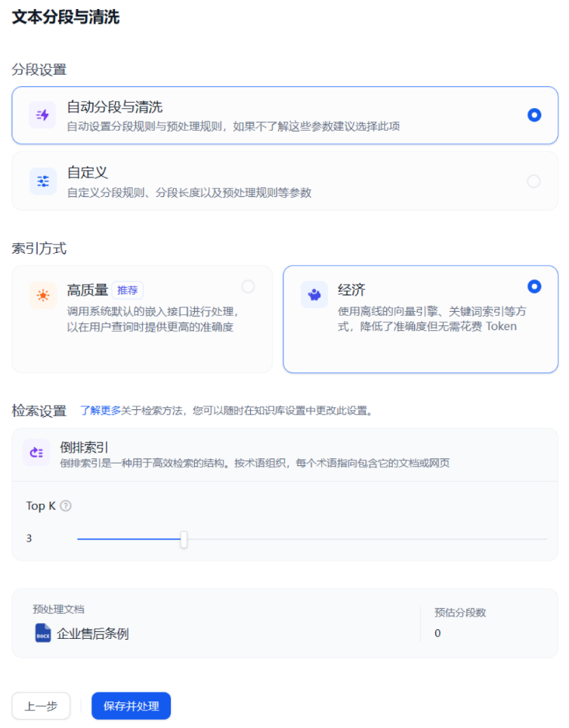The image size is (569, 728).
Task: Click the 推荐 badge next to 高质量
Action: 127,289
